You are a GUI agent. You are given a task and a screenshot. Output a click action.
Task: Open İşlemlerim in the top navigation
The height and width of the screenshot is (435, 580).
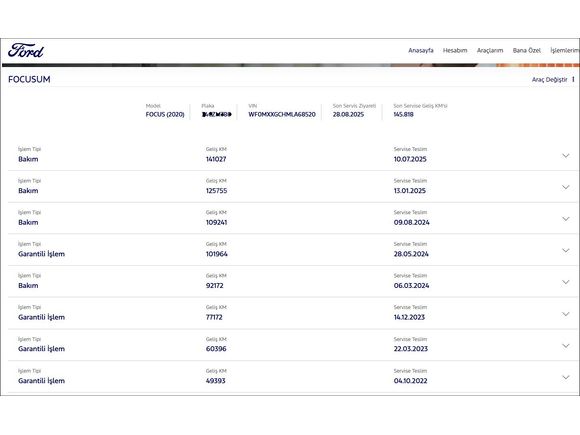click(565, 50)
